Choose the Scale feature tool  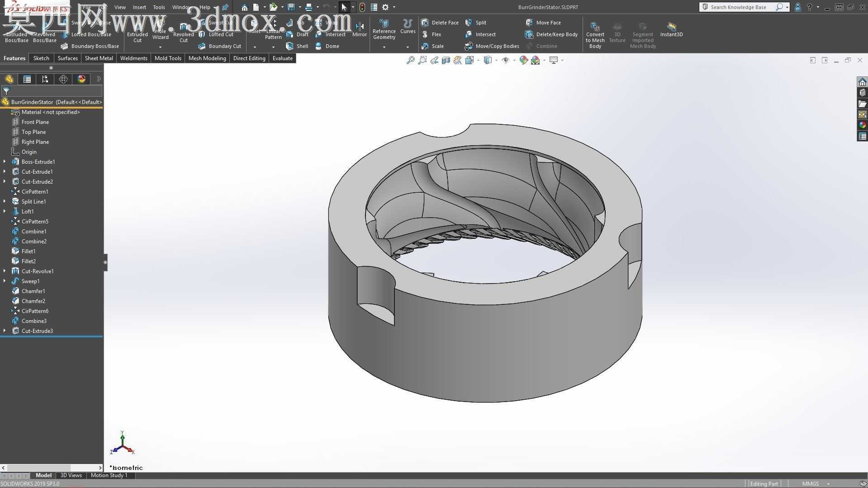tap(432, 46)
